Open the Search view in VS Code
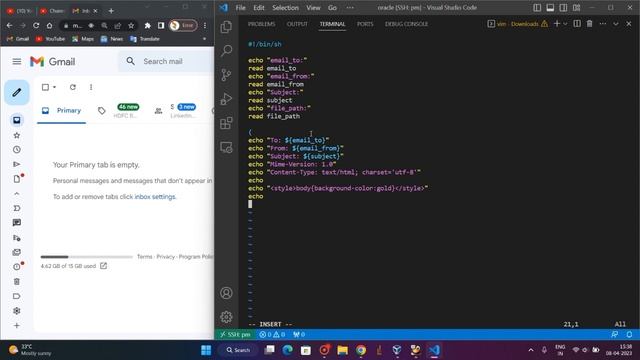The image size is (640, 360). (226, 51)
